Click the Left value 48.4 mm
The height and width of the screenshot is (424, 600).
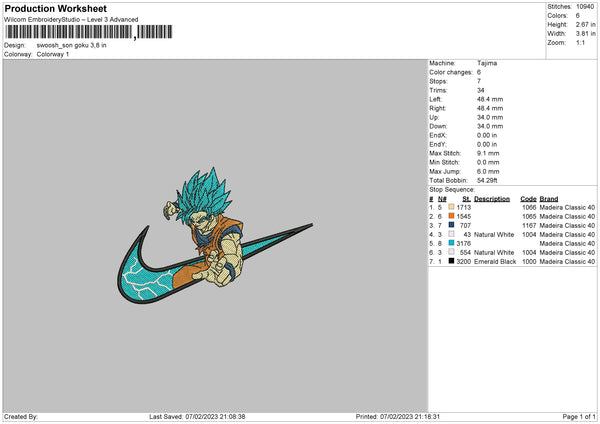coord(490,99)
